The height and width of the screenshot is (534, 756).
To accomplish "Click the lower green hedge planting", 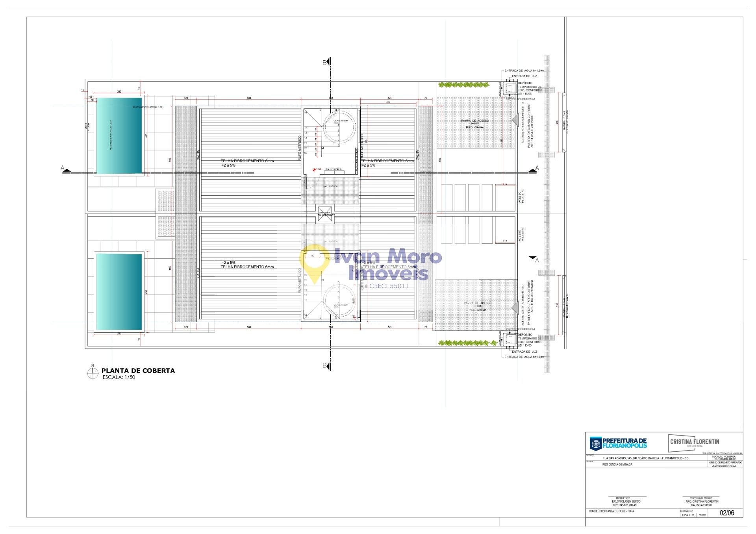I will point(467,343).
